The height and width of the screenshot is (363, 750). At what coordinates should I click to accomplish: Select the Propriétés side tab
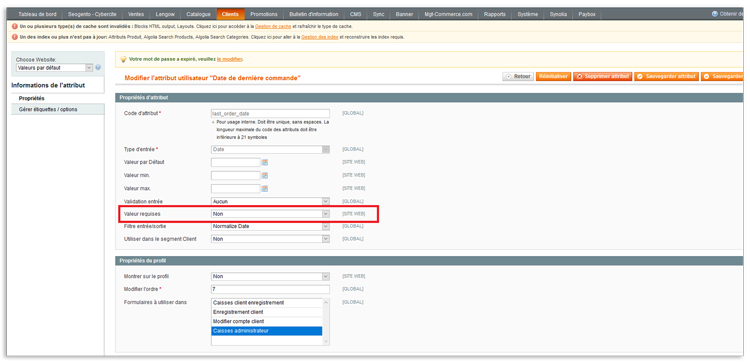point(57,98)
